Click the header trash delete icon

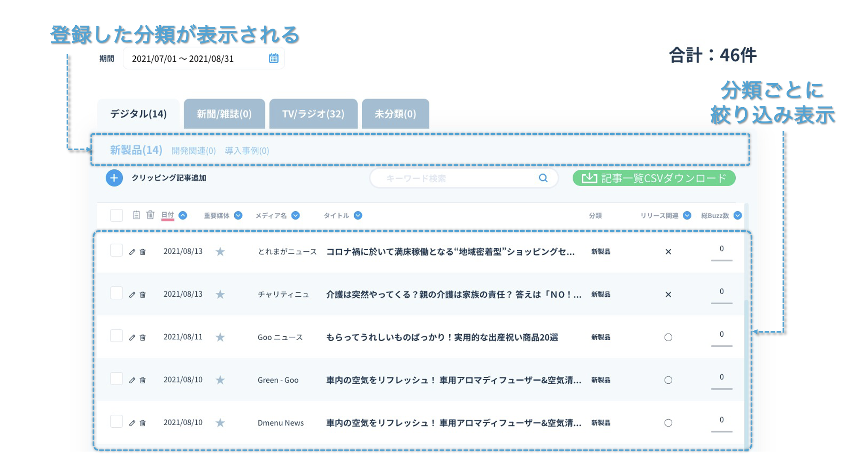tap(150, 215)
